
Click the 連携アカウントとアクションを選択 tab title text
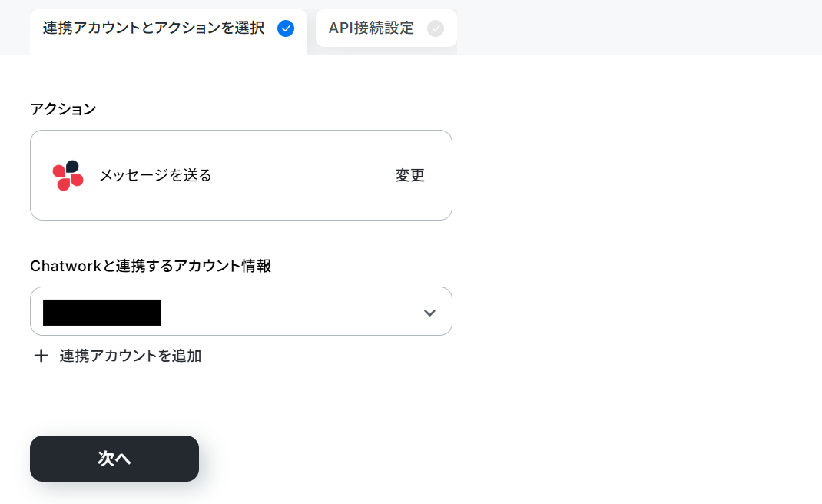(154, 28)
